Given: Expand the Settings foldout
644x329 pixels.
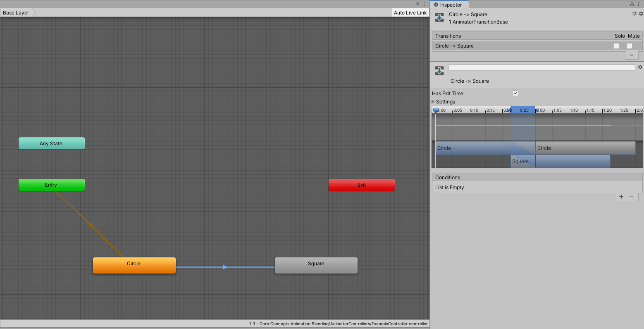Looking at the screenshot, I should (434, 102).
